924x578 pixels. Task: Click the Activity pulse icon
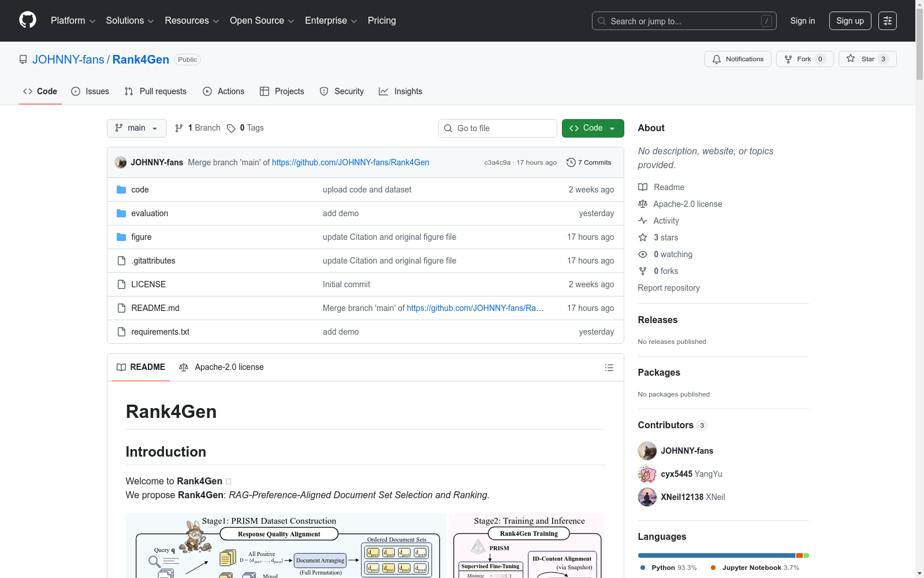(x=643, y=221)
